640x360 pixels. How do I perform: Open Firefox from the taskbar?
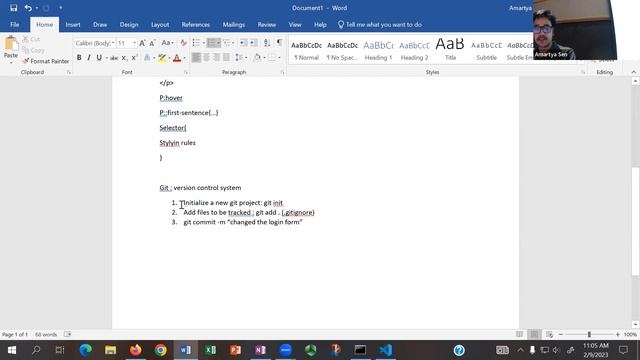136,350
